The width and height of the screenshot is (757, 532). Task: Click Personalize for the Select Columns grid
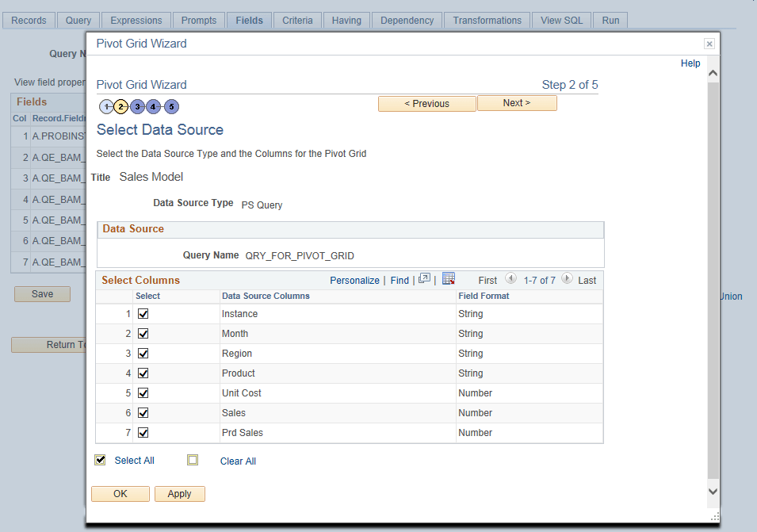(x=354, y=280)
